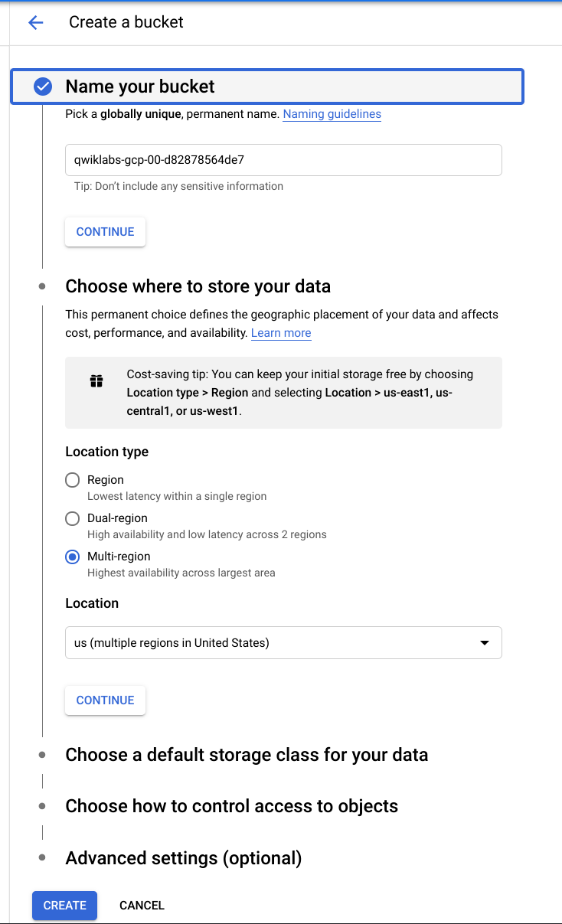
Task: Click CONTINUE under bucket name field
Action: 105,232
